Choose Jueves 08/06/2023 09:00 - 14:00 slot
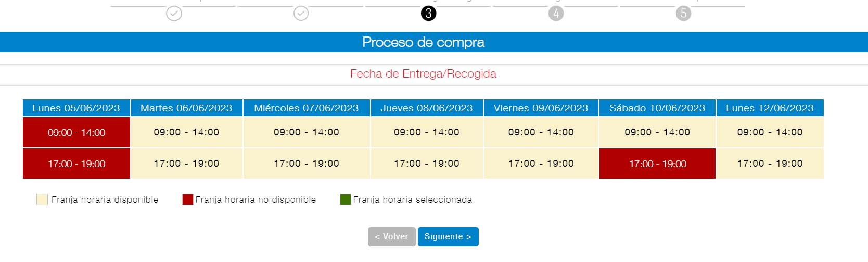The image size is (868, 262). coord(427,132)
